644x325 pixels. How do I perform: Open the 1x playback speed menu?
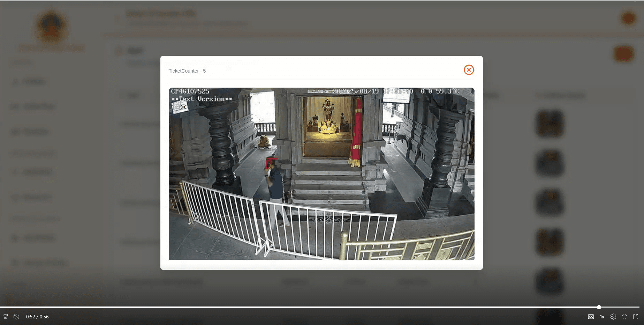click(x=602, y=317)
